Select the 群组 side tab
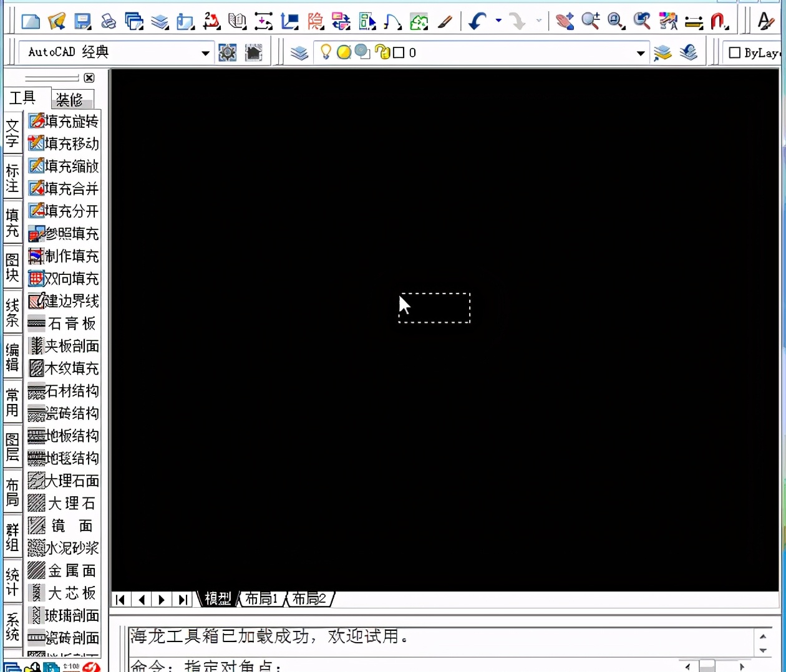The image size is (786, 672). [x=12, y=537]
